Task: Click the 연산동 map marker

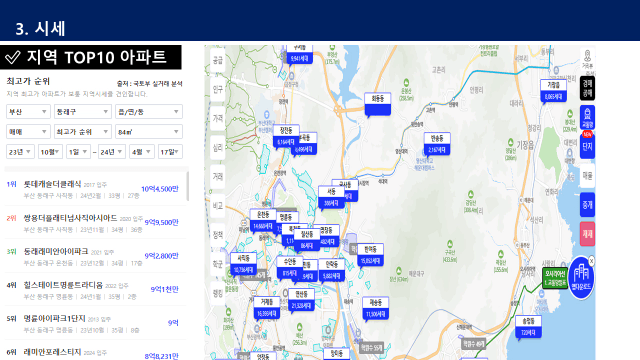Action: click(301, 300)
